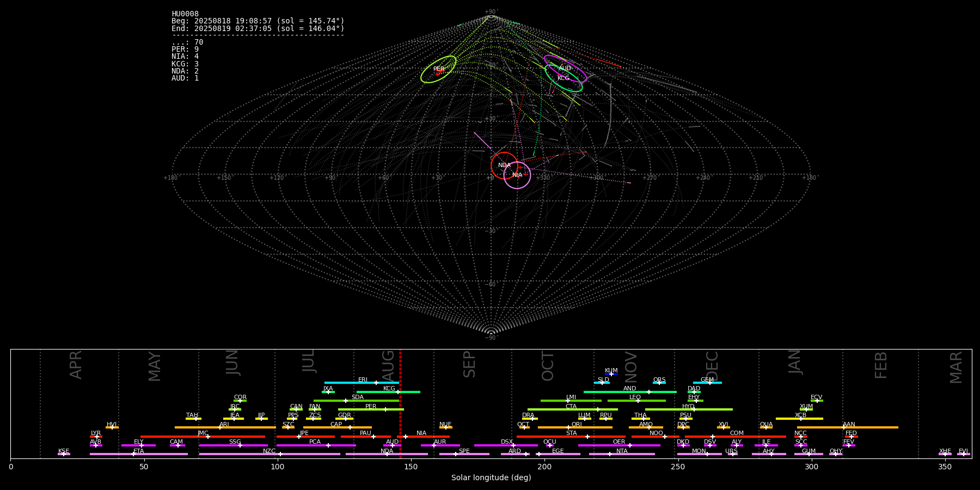Click the 'PER: 9' count entry

185,50
